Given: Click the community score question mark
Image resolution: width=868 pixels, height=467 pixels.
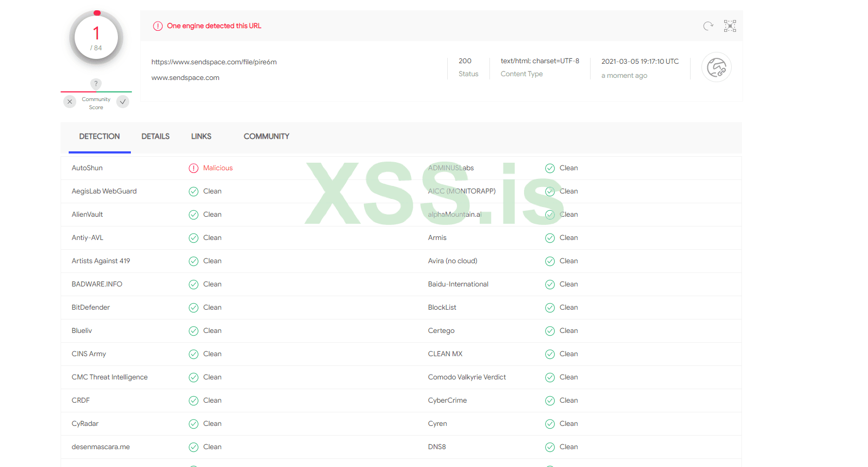Looking at the screenshot, I should 96,84.
